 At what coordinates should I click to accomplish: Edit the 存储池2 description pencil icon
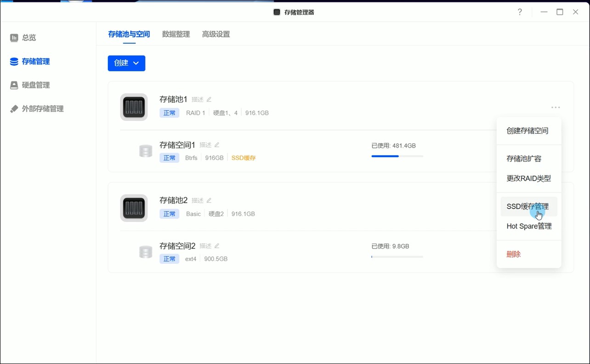(x=209, y=200)
